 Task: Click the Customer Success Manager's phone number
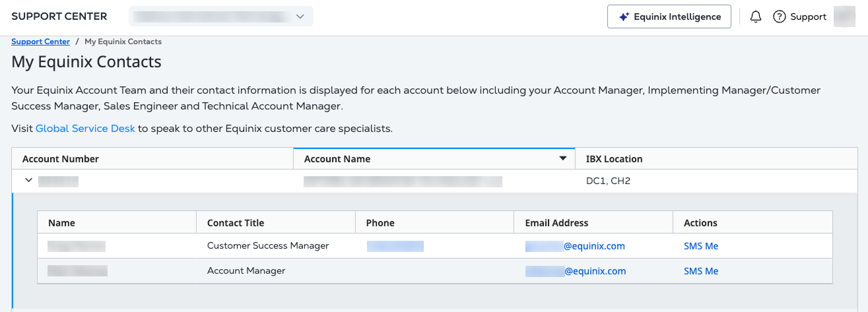coord(395,246)
